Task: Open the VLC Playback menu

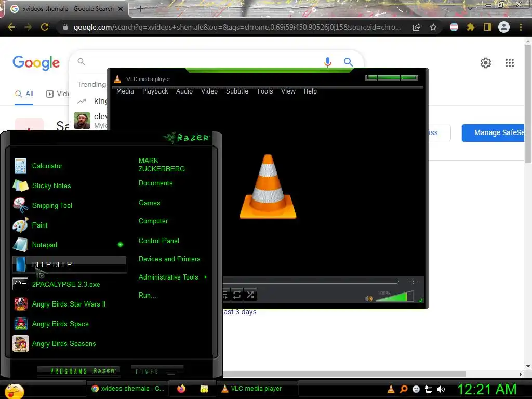Action: (155, 91)
